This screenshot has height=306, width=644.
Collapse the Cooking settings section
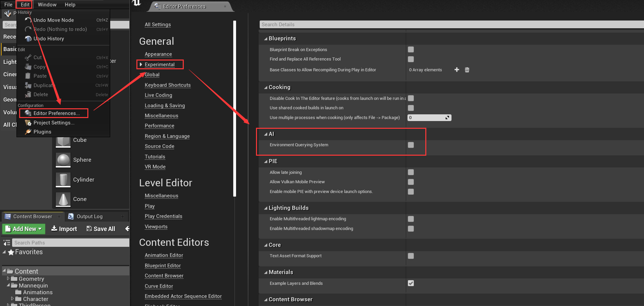pyautogui.click(x=266, y=87)
